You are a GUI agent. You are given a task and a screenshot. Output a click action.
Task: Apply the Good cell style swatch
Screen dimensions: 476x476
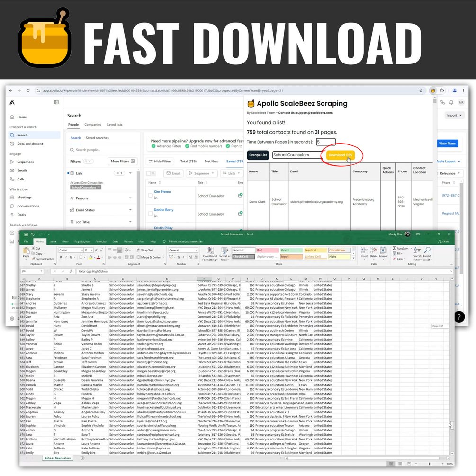tap(291, 250)
